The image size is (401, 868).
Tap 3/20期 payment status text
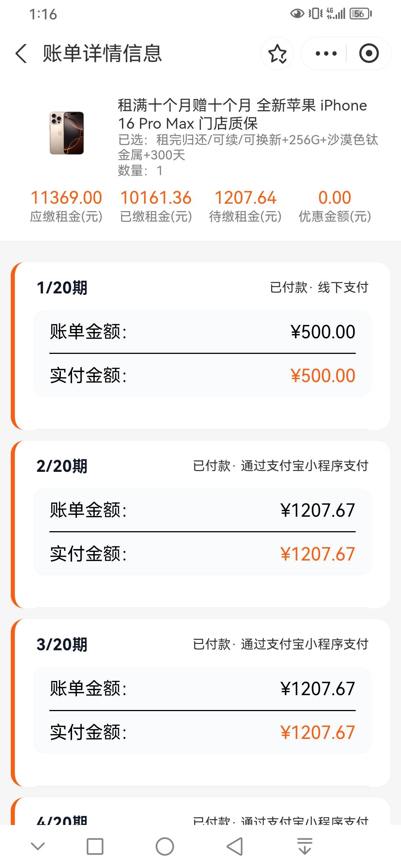[281, 644]
